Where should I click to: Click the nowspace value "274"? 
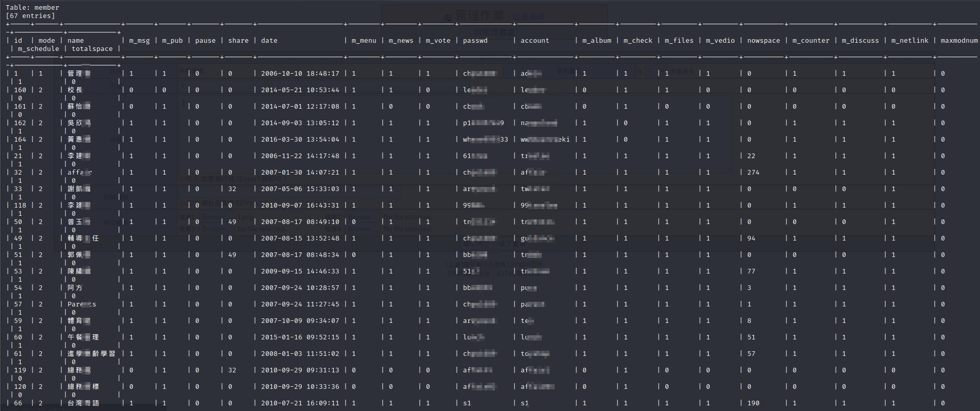tap(753, 173)
